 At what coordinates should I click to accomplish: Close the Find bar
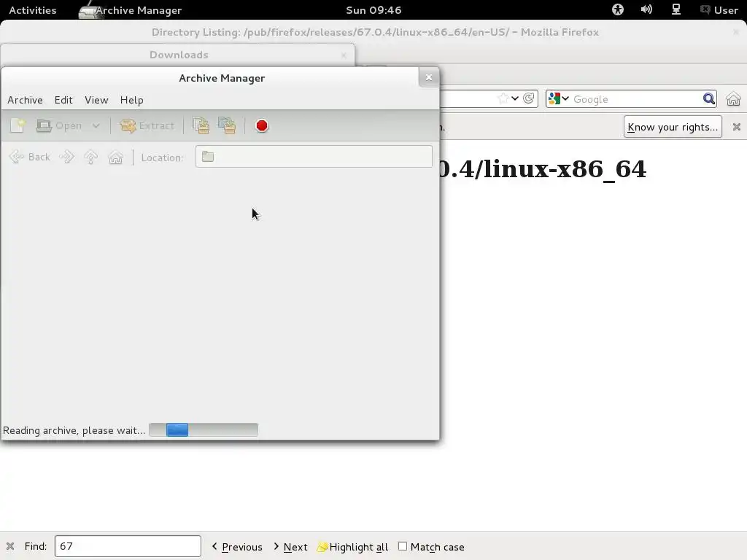coord(10,546)
